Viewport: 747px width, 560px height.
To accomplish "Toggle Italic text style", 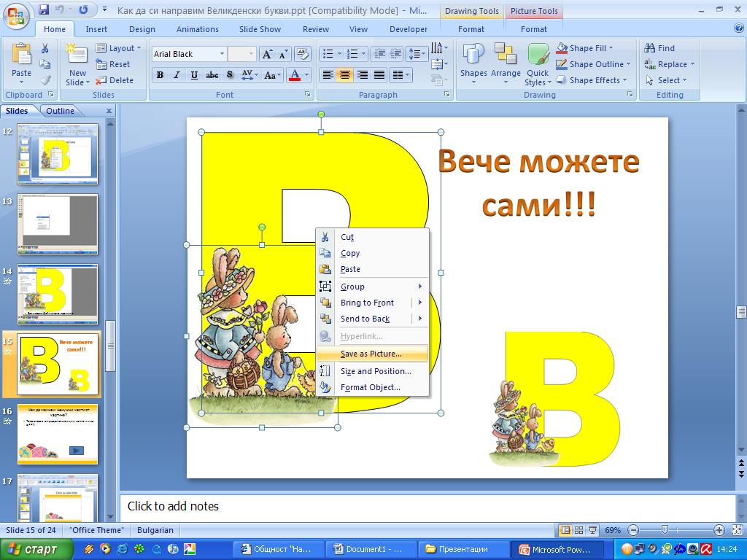I will [177, 75].
